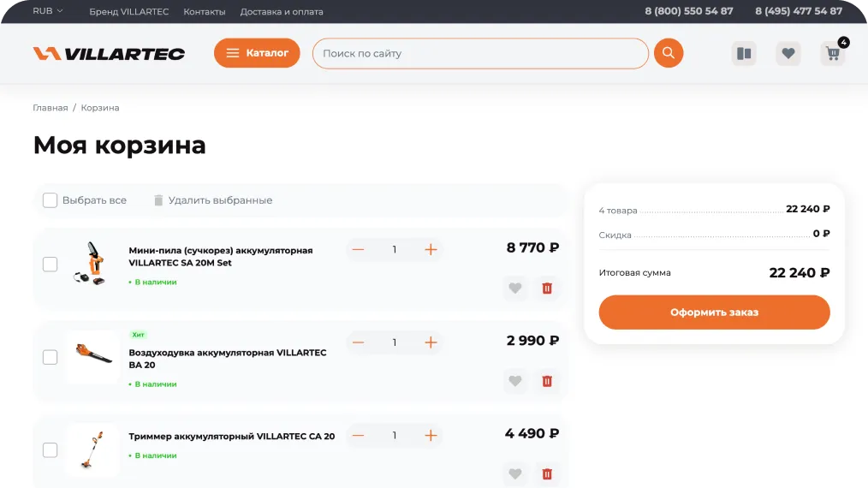Click the Итоговая сумма 22 240 ₽ value
The image size is (868, 488).
800,272
